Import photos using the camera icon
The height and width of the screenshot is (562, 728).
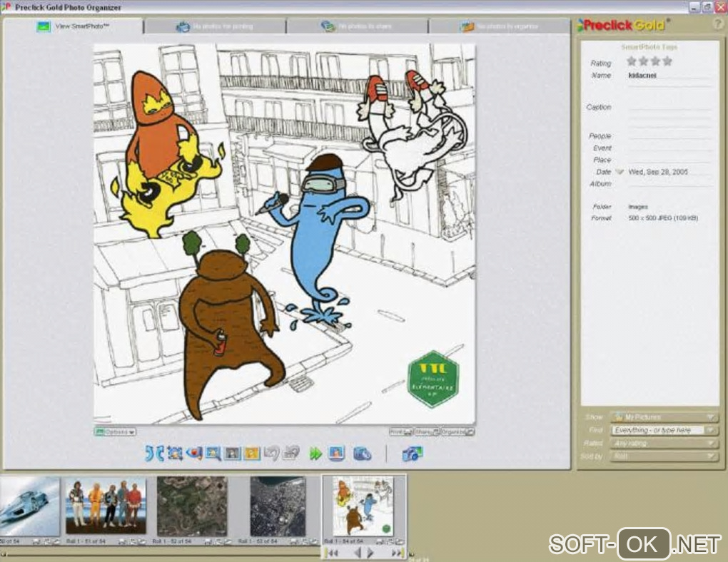coord(413,454)
